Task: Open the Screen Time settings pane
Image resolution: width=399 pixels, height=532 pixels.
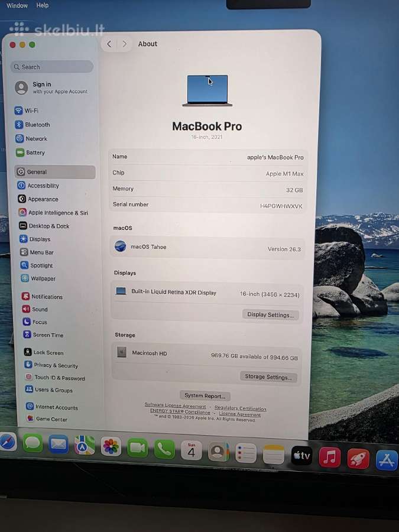Action: pos(43,335)
